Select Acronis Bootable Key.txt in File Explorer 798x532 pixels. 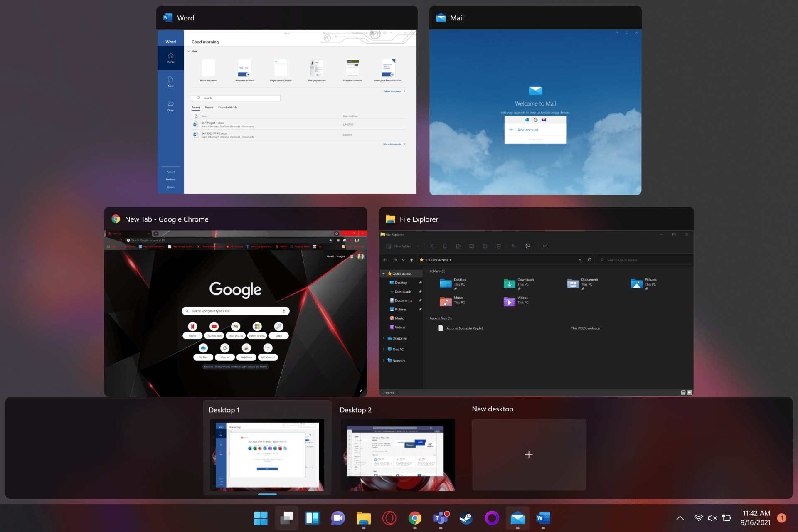coord(465,328)
